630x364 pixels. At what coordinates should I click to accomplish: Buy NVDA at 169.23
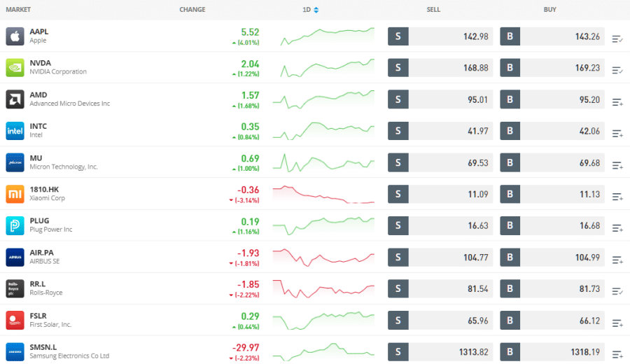(552, 67)
